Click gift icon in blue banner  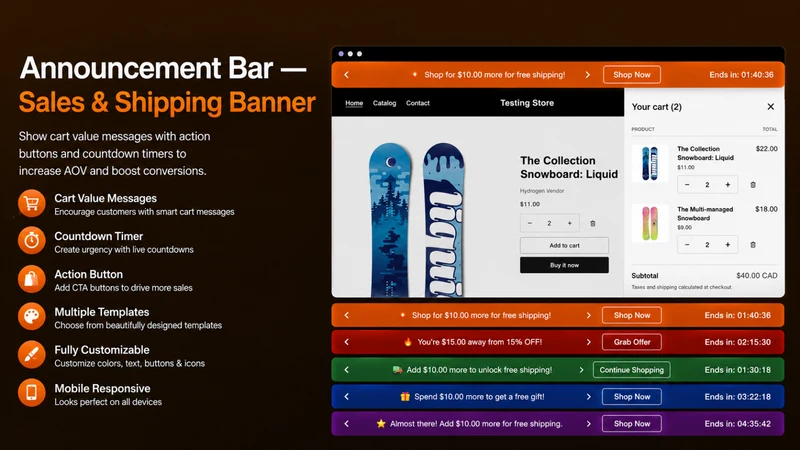[x=405, y=396]
